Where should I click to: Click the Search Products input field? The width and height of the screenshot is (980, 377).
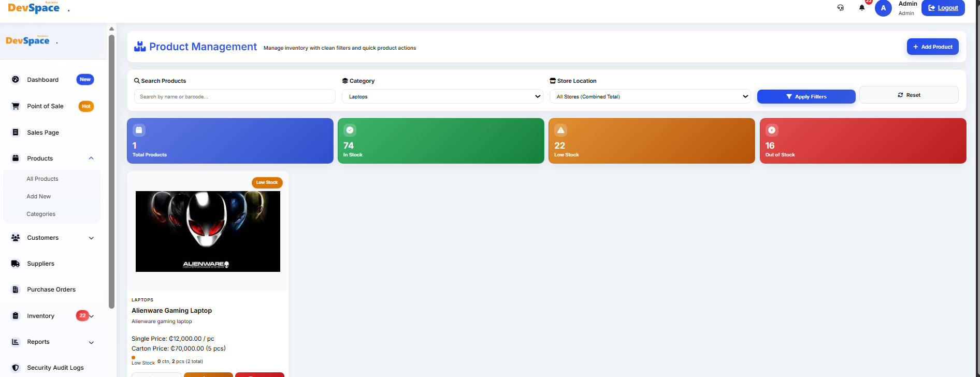tap(235, 96)
